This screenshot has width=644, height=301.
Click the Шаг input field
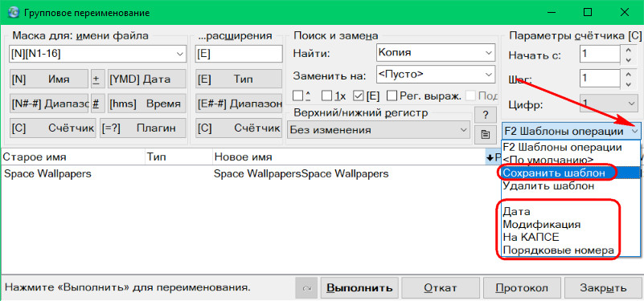[600, 79]
